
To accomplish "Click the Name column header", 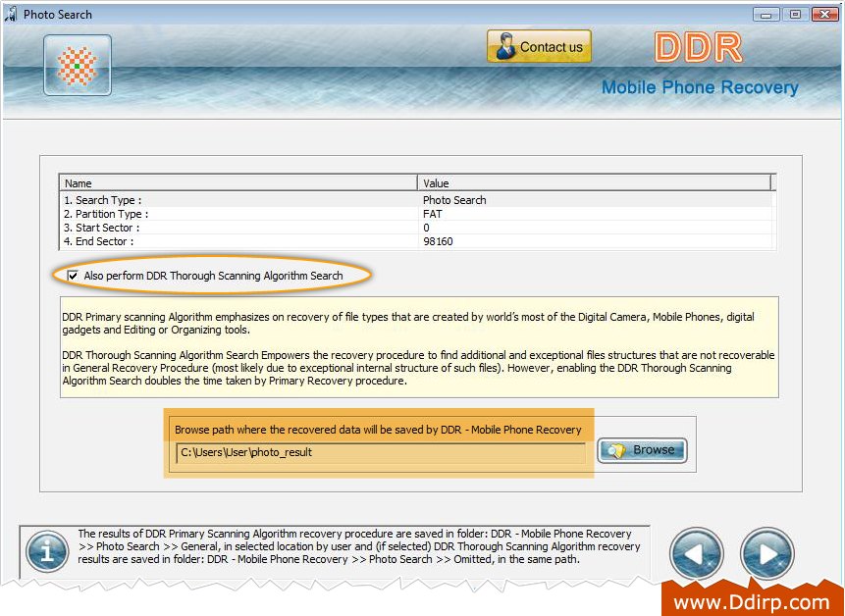I will tap(238, 183).
